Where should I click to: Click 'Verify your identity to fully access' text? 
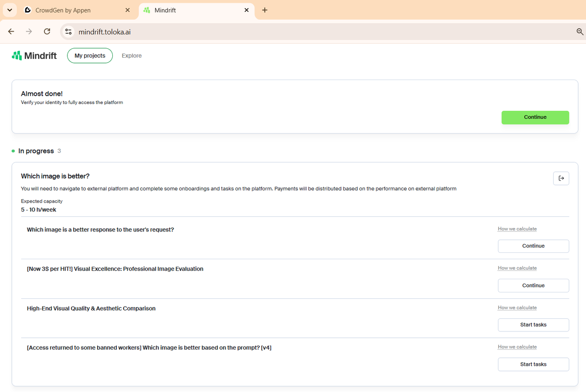[x=72, y=103]
